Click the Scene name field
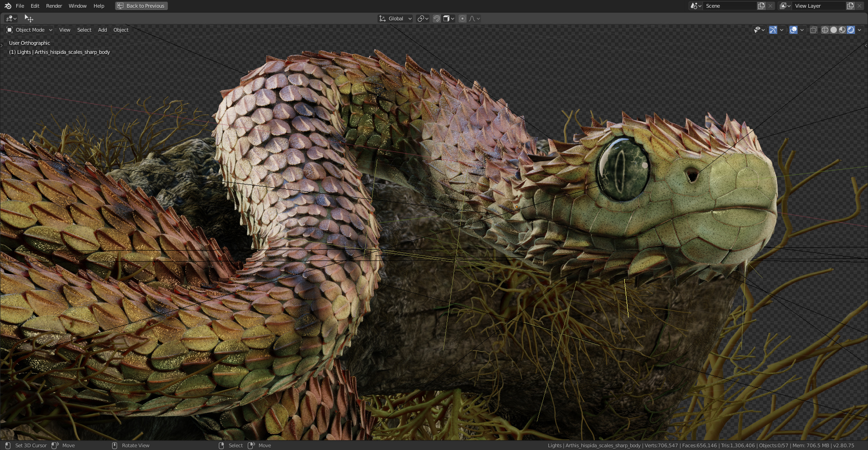The image size is (868, 450). 730,6
